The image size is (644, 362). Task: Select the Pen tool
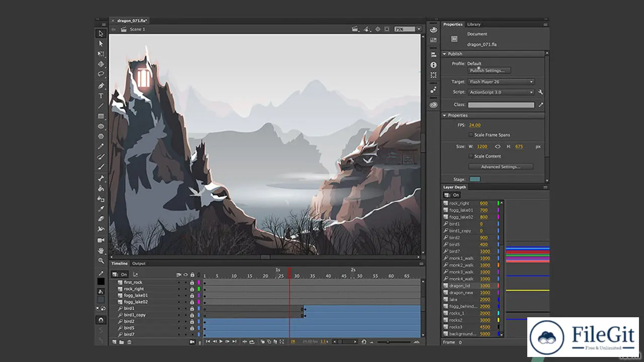(x=101, y=86)
